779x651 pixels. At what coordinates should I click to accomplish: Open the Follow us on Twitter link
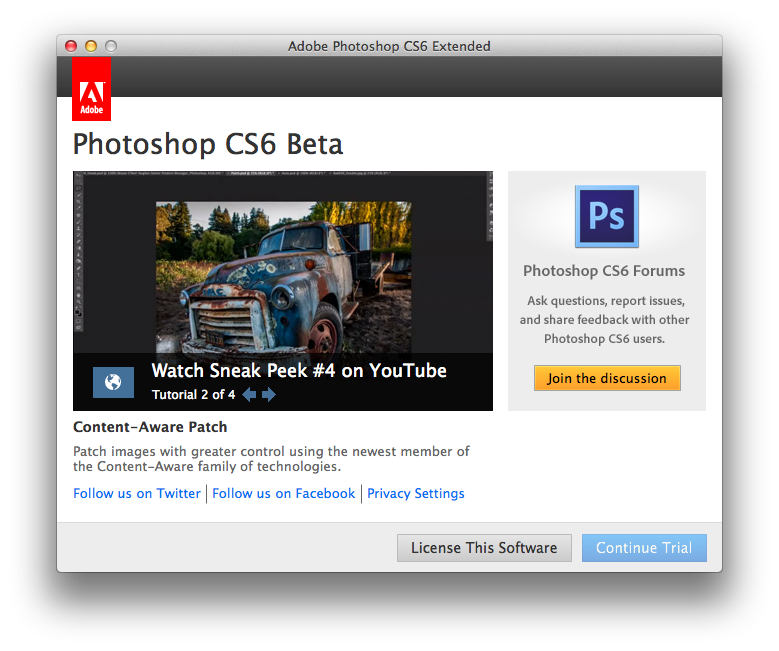point(137,493)
